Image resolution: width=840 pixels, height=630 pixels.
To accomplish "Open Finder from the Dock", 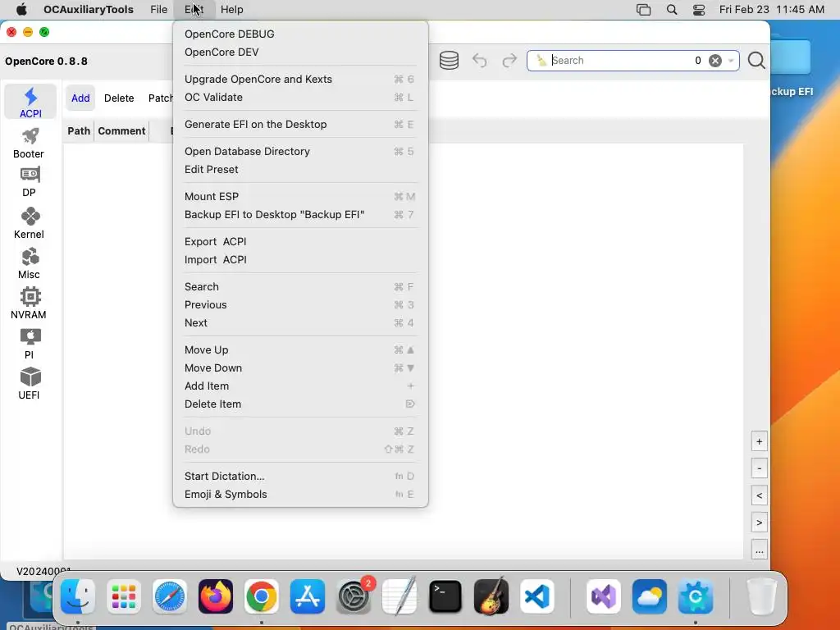I will (78, 596).
